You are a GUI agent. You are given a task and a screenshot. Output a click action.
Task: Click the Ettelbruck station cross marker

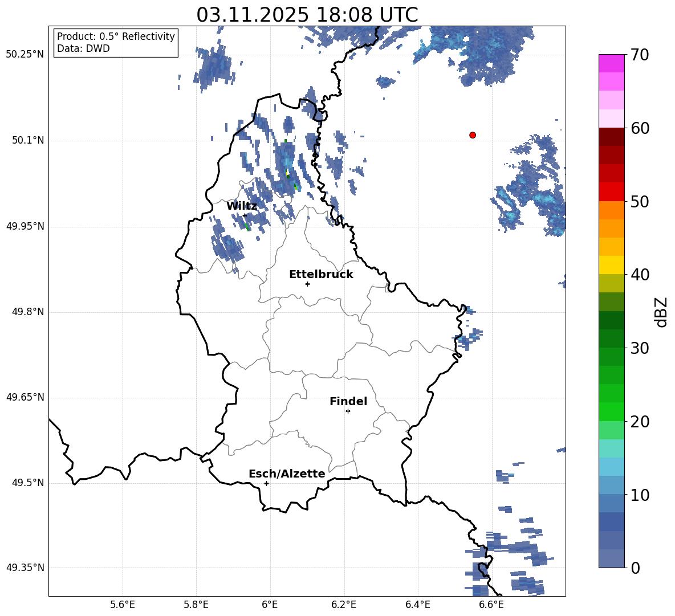click(x=307, y=284)
